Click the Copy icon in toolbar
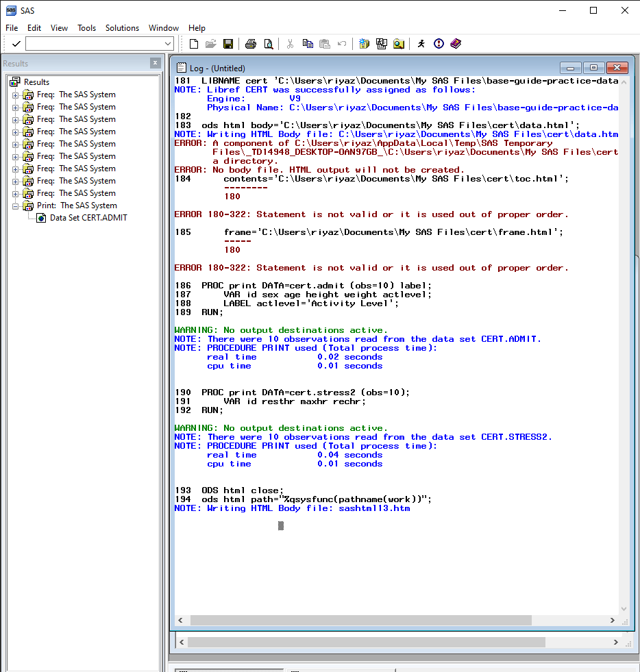640x672 pixels. (308, 44)
